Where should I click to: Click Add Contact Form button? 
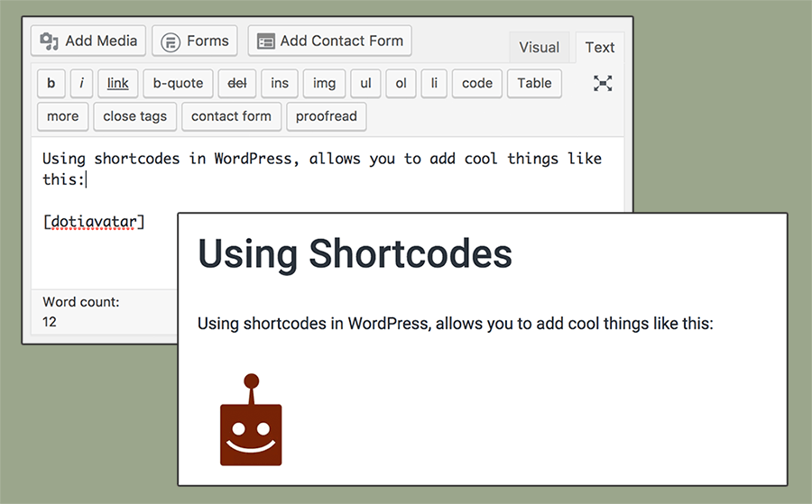click(x=329, y=41)
